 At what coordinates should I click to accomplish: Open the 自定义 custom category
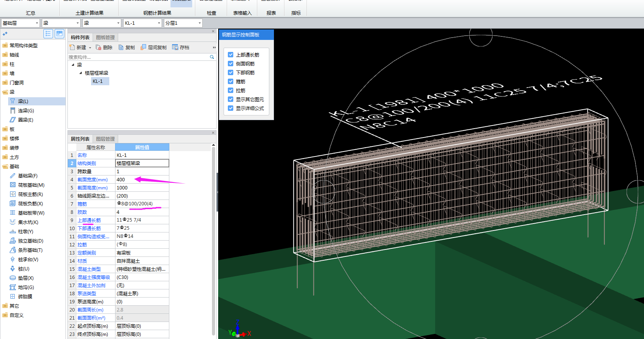click(x=17, y=315)
